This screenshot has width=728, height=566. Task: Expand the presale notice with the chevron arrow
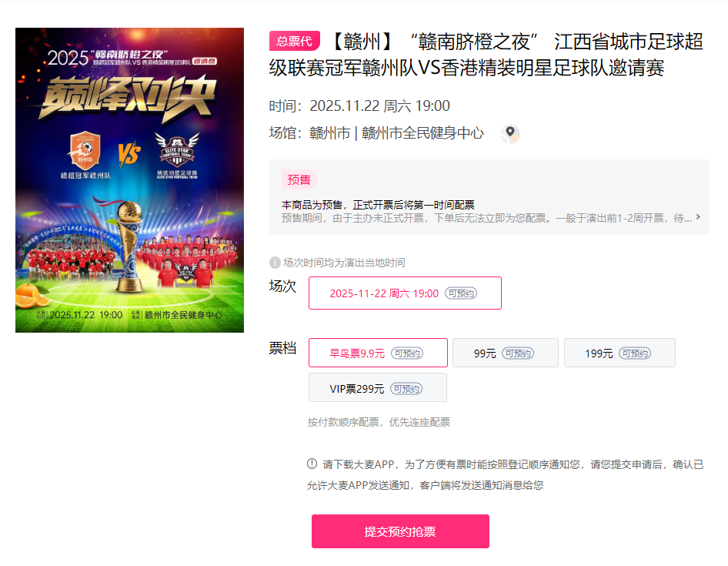(698, 217)
